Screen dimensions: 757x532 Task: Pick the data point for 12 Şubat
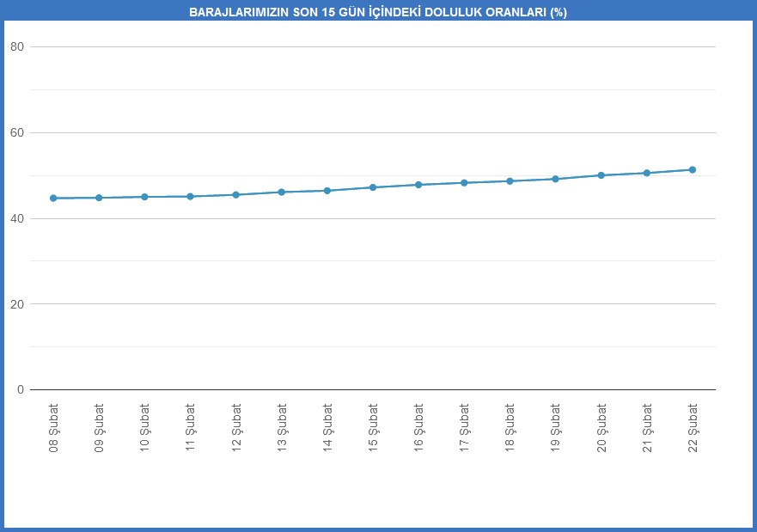(235, 194)
